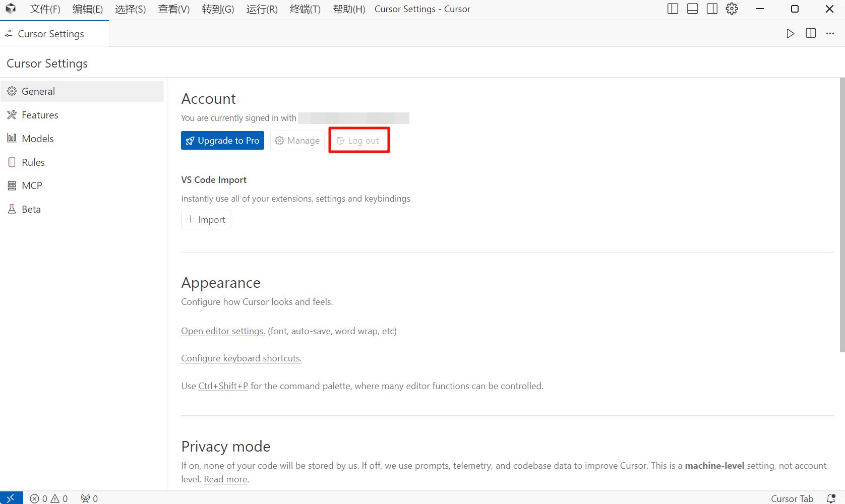845x504 pixels.
Task: Open editor settings link
Action: 223,331
